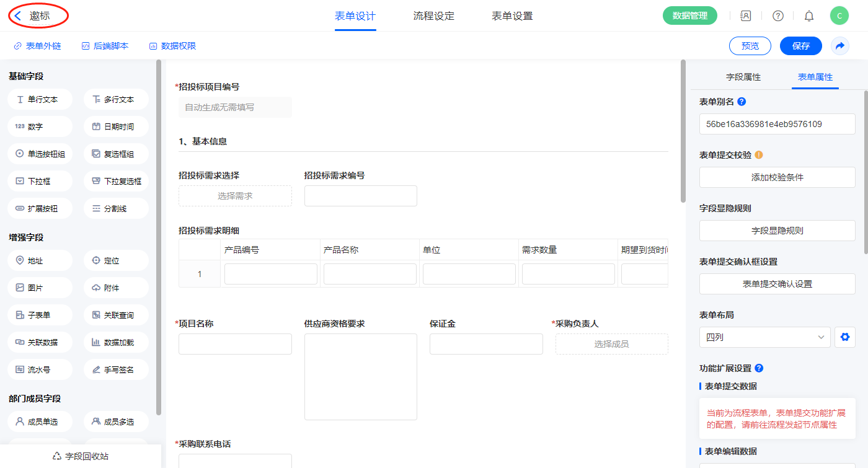Open the 表单布局 gear settings icon
This screenshot has width=868, height=468.
click(x=844, y=337)
